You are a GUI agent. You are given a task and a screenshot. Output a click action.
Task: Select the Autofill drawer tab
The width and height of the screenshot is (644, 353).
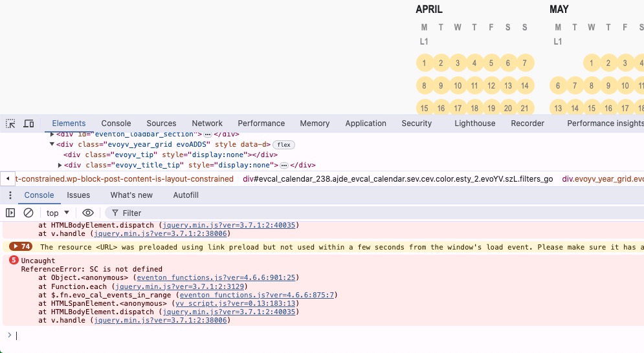tap(186, 195)
